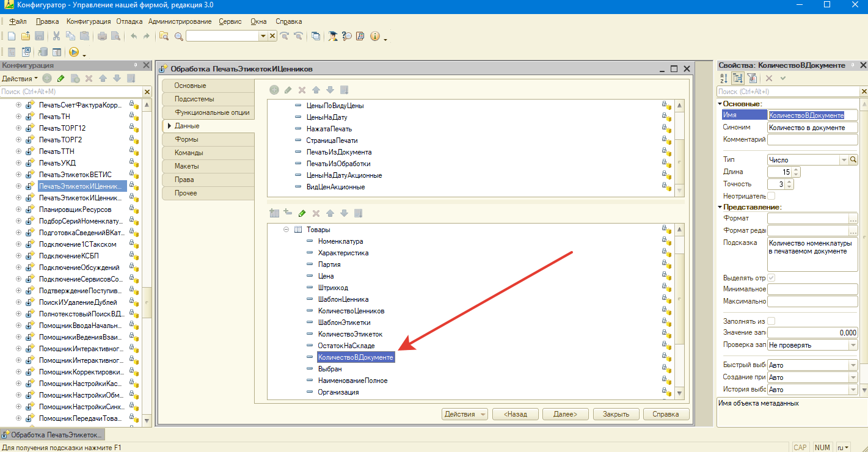The image size is (868, 452).
Task: Click the Start Debugging play icon
Action: click(x=74, y=53)
